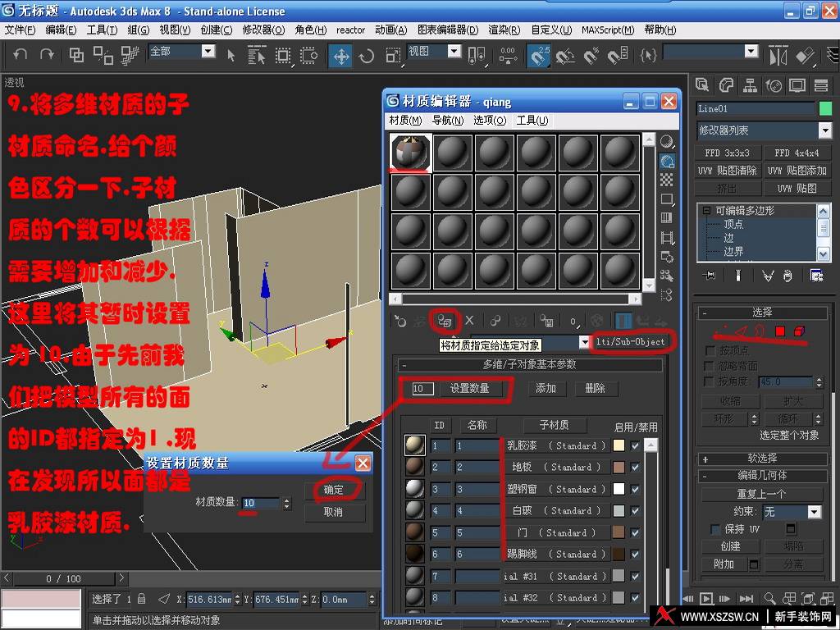Click Get Material icon in material editor
Image resolution: width=840 pixels, height=630 pixels.
[x=400, y=321]
